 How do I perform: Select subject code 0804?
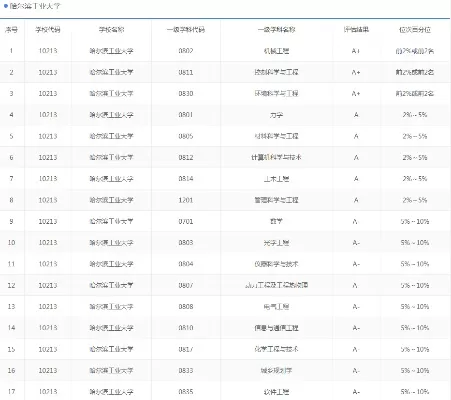click(x=186, y=264)
